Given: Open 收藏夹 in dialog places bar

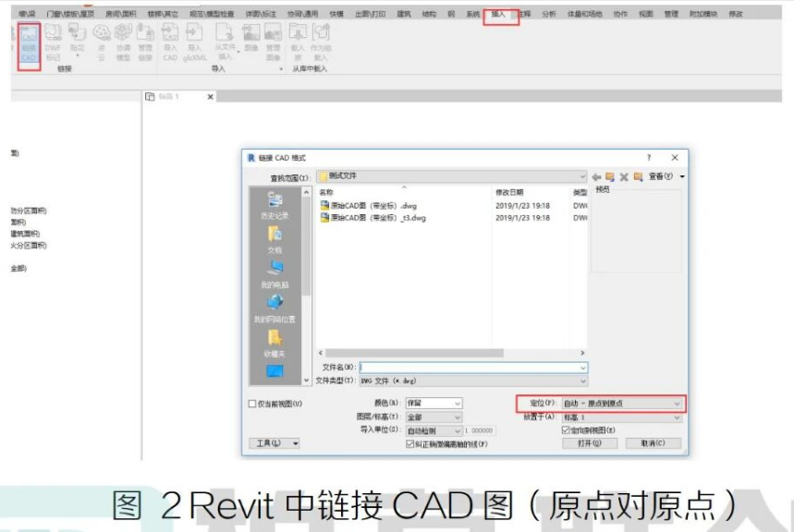Looking at the screenshot, I should point(275,344).
